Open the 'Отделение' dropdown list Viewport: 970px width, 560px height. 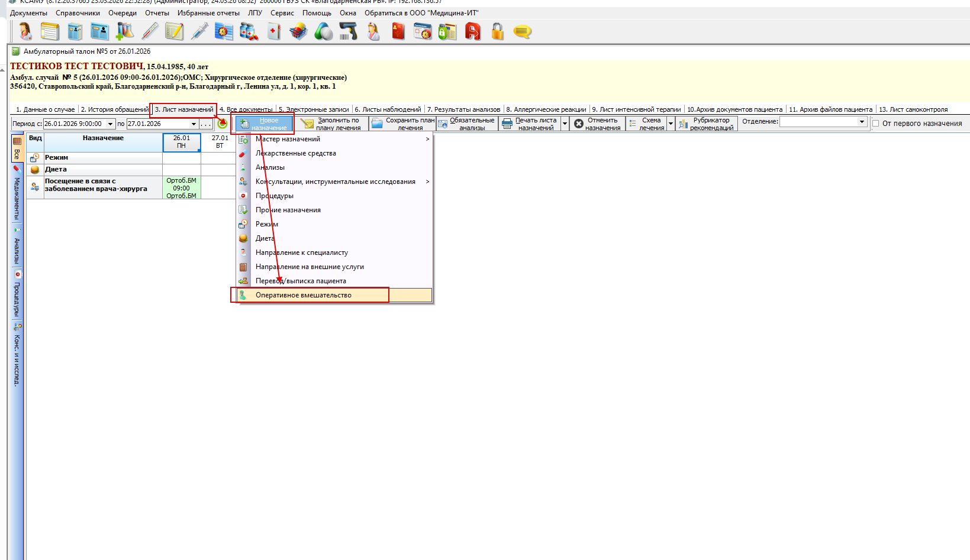click(862, 122)
